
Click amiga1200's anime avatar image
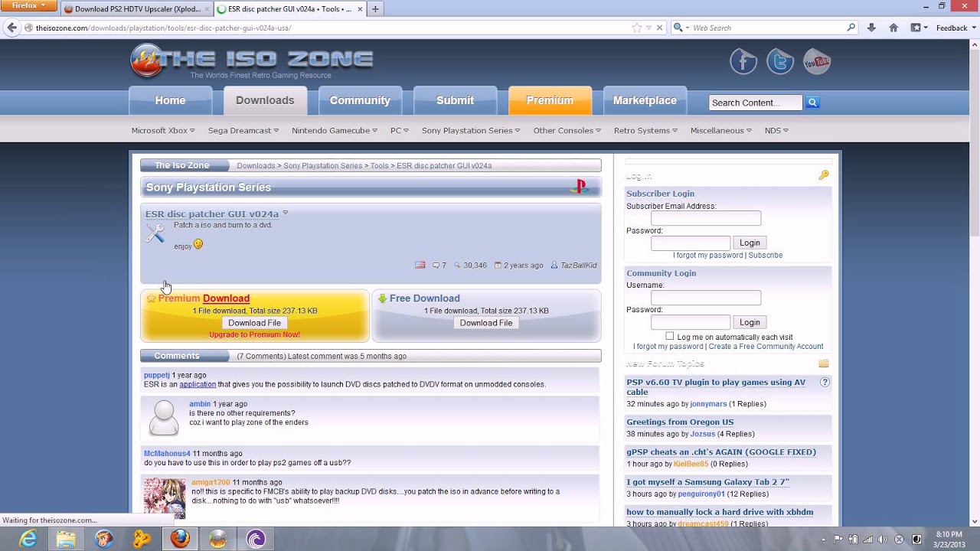(x=165, y=497)
